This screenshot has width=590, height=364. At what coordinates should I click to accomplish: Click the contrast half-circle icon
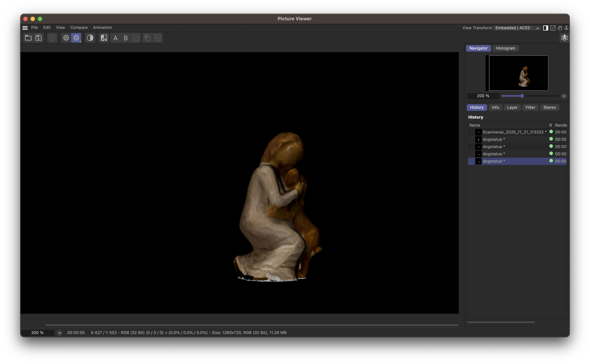pos(90,38)
